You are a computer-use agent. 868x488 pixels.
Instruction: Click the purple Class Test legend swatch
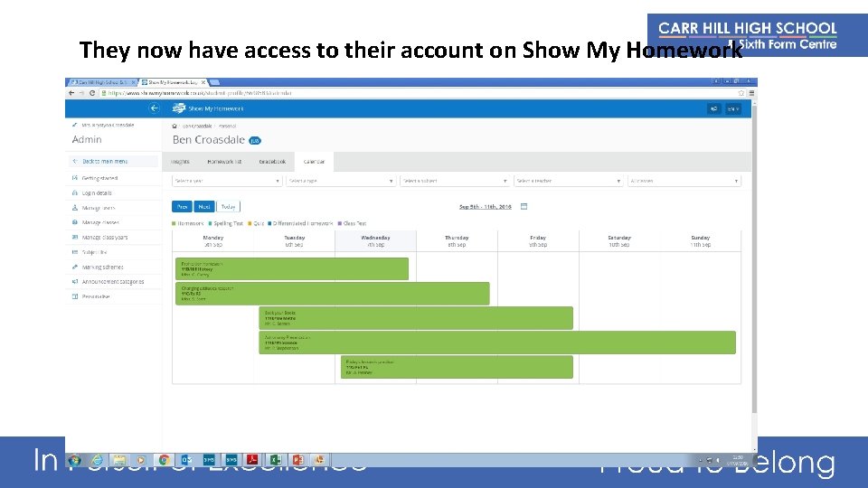[x=340, y=223]
